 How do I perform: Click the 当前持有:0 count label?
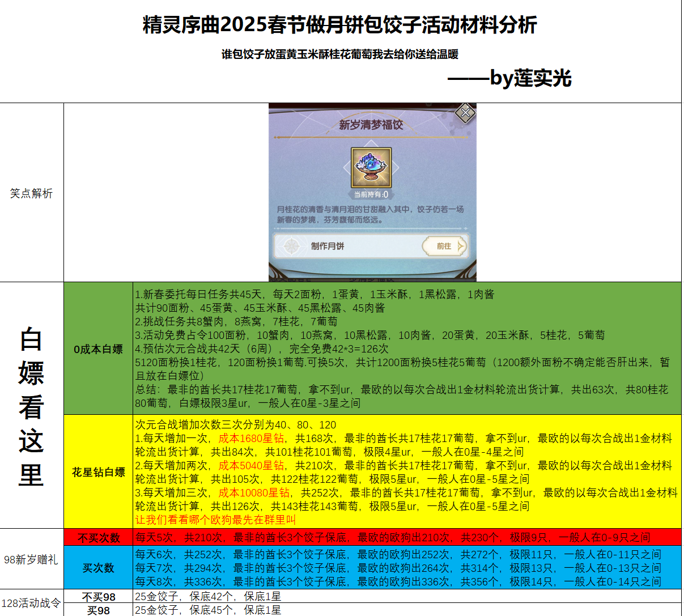(371, 194)
